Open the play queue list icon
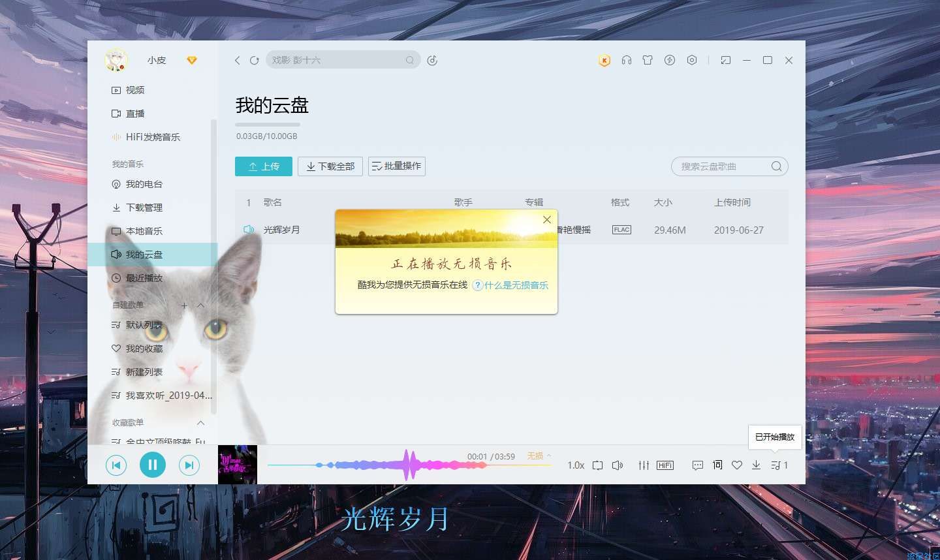This screenshot has width=940, height=560. coord(779,465)
